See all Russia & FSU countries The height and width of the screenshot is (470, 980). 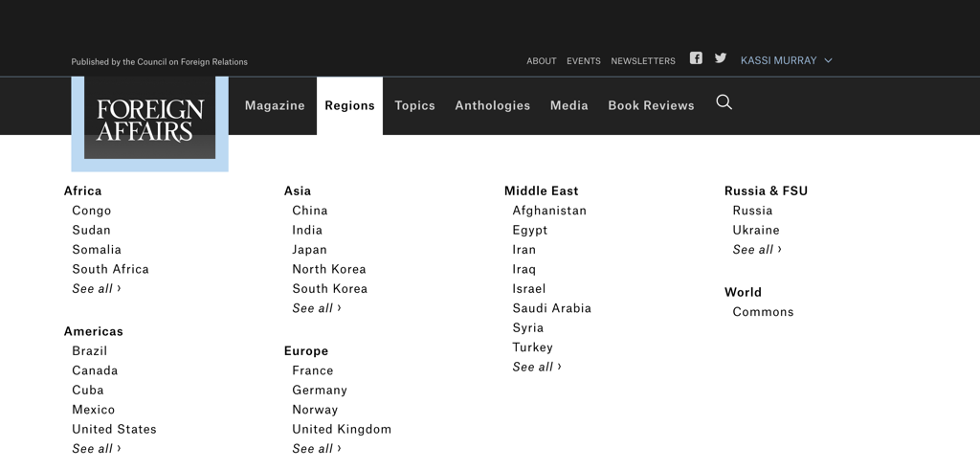click(x=757, y=250)
